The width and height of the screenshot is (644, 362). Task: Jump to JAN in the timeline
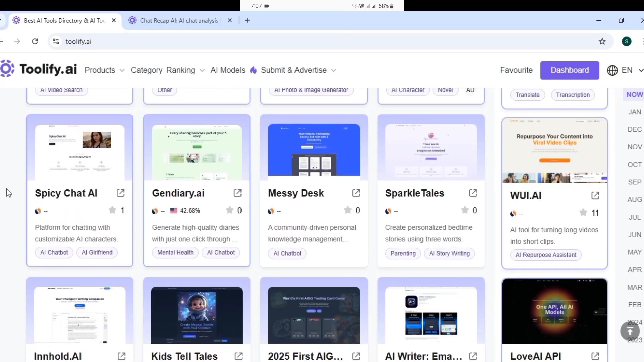coord(634,112)
